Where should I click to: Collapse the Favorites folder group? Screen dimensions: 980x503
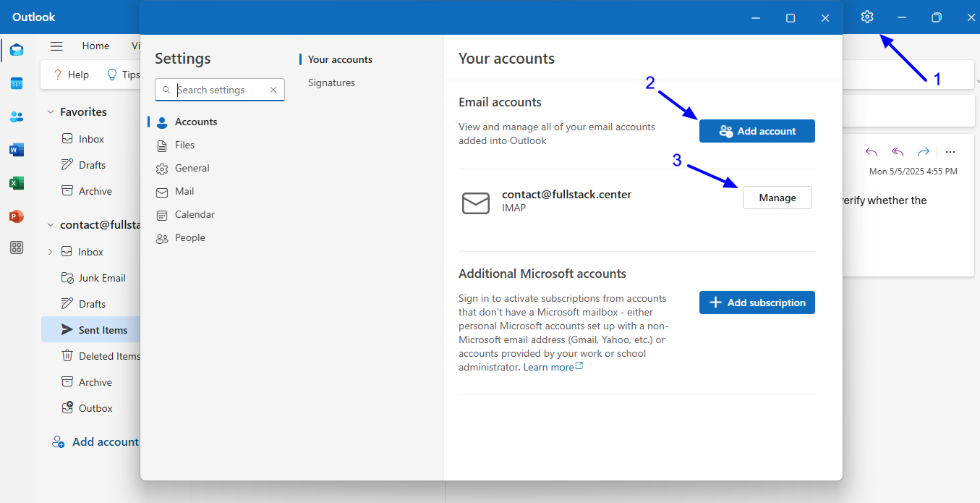tap(51, 112)
